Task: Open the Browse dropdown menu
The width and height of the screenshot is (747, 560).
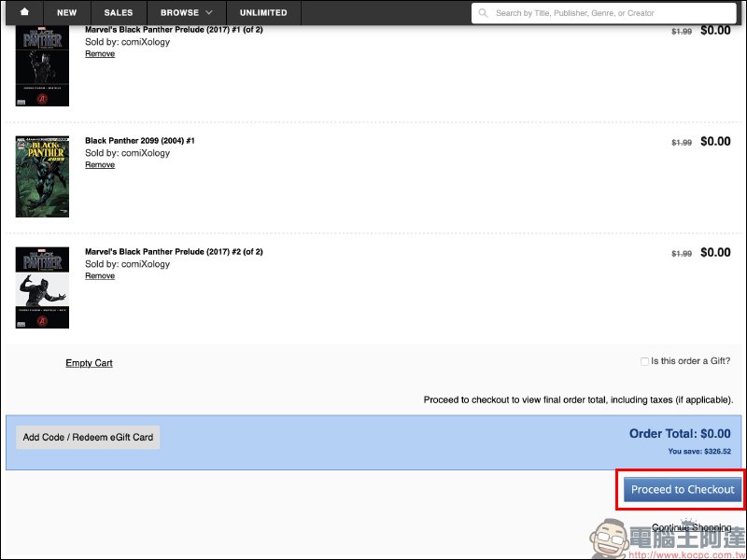Action: tap(186, 13)
